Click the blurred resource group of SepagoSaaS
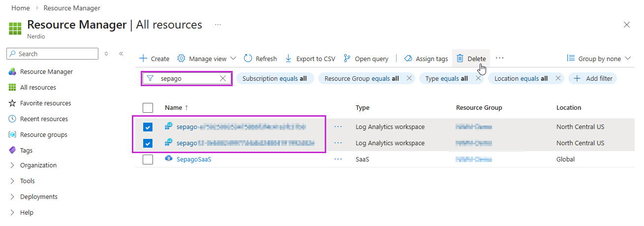Viewport: 644px width, 226px height. tap(474, 159)
